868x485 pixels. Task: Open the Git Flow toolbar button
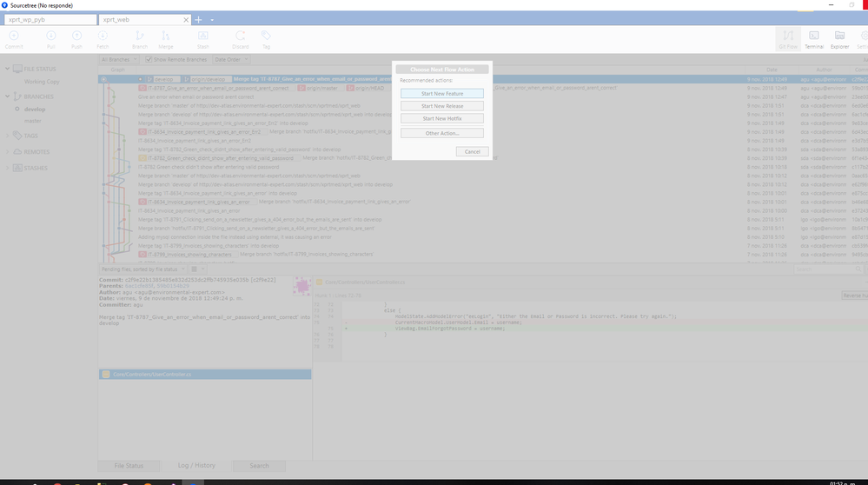click(x=788, y=39)
